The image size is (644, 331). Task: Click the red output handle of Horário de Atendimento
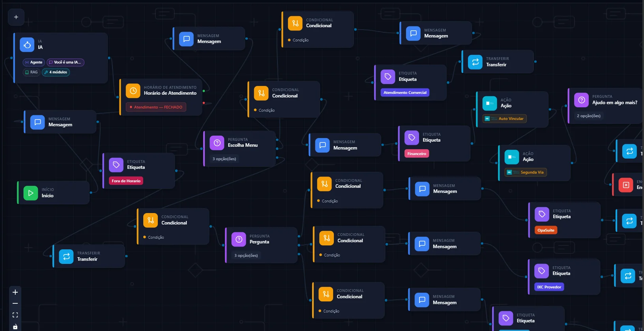(204, 103)
